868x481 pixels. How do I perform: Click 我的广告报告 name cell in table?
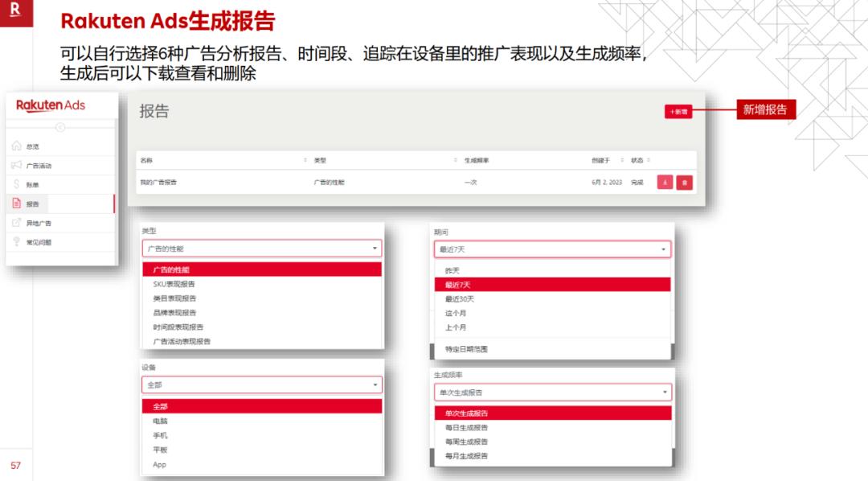(158, 183)
